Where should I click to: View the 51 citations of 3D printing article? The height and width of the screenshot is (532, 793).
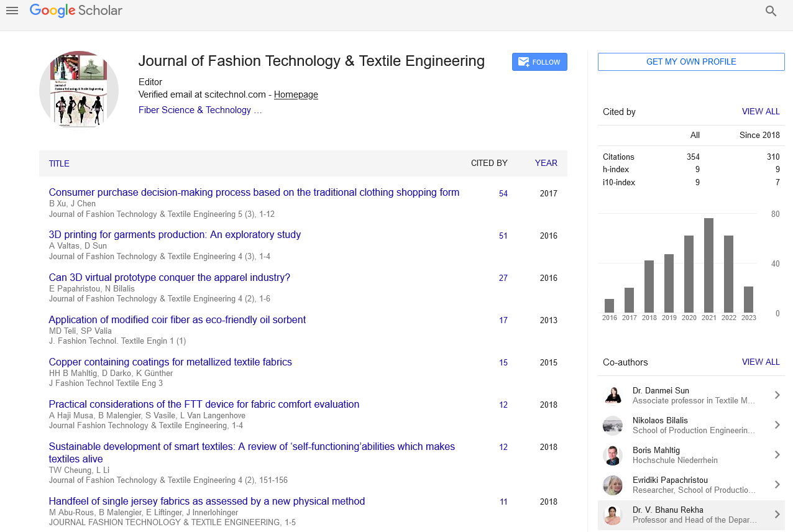[x=503, y=236]
